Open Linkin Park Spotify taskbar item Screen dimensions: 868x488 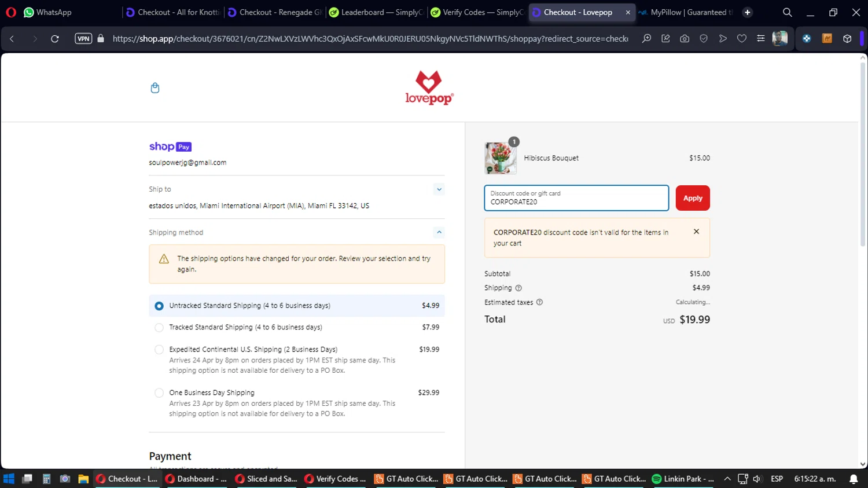(x=683, y=479)
